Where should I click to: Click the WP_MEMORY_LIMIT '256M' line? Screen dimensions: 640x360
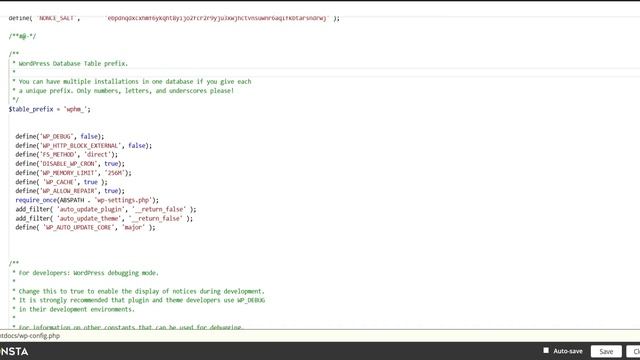[73, 173]
